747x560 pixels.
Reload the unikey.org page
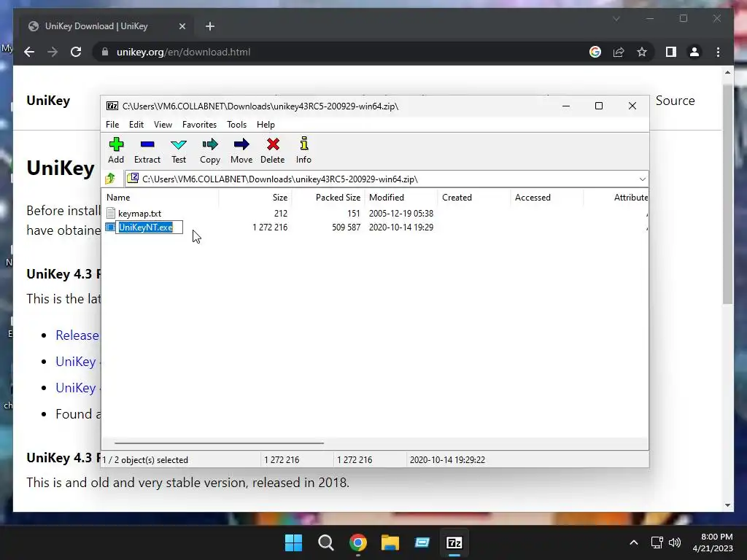click(x=76, y=52)
